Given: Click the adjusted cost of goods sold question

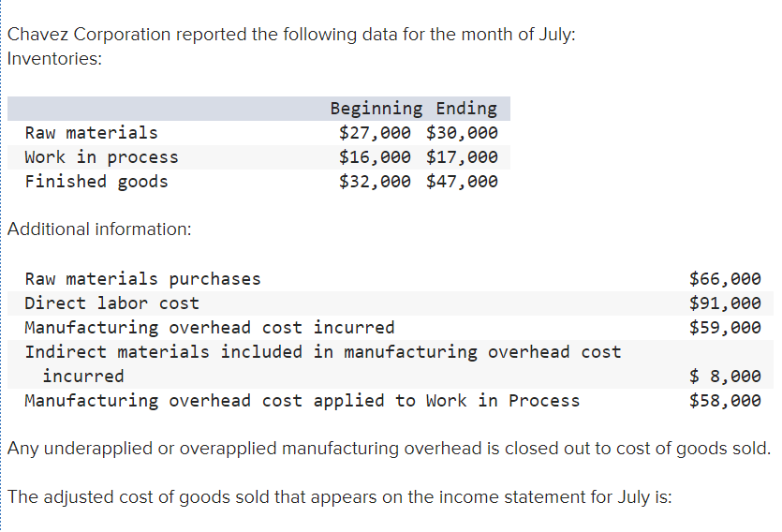Looking at the screenshot, I should pyautogui.click(x=339, y=496).
